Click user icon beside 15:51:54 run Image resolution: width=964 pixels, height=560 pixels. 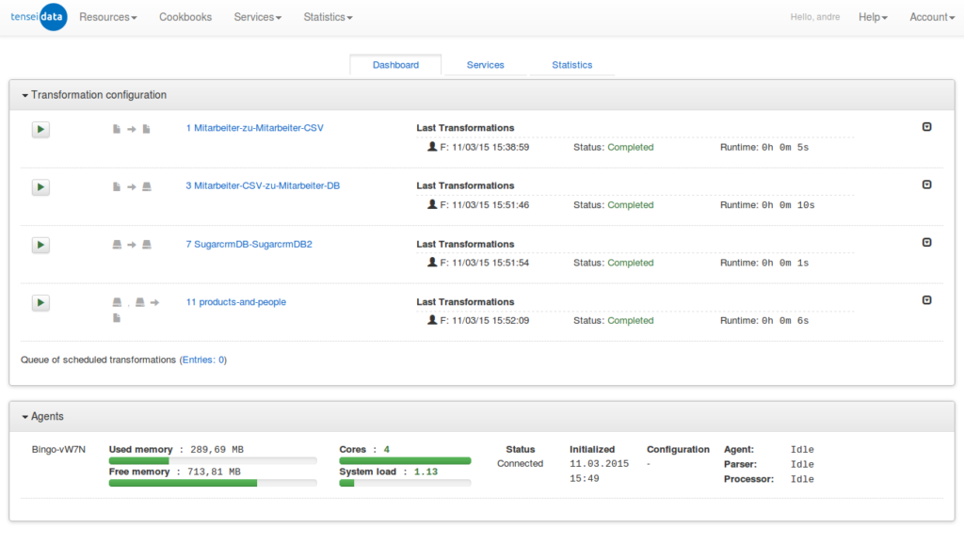tap(432, 262)
